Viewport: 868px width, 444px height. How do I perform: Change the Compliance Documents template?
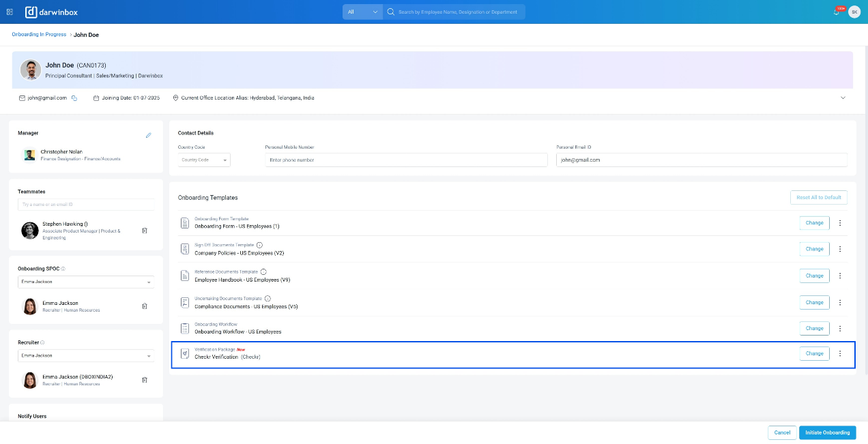pos(815,302)
